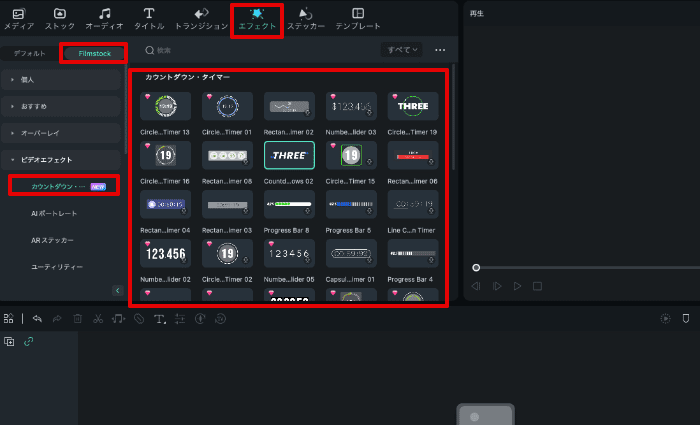
Task: Open the ステッカー tab
Action: pos(306,19)
